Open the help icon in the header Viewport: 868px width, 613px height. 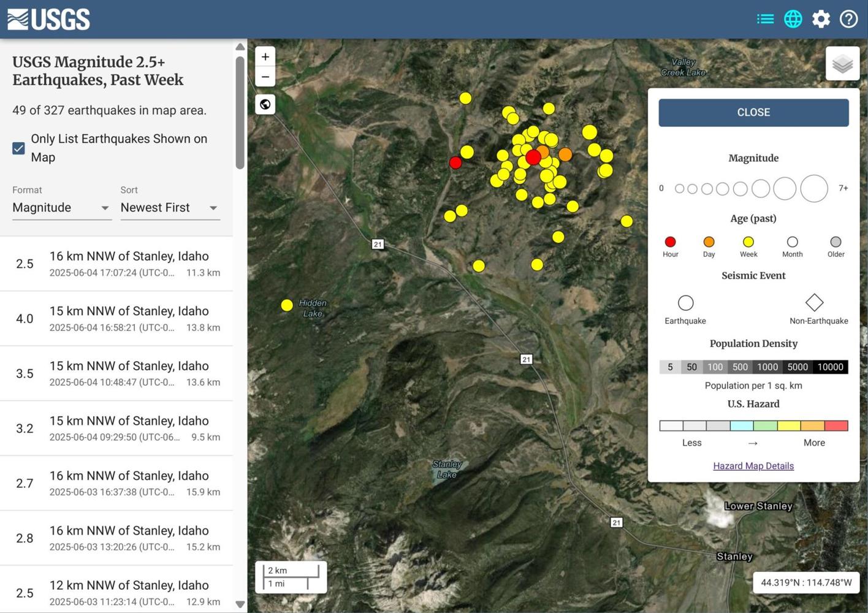[848, 18]
